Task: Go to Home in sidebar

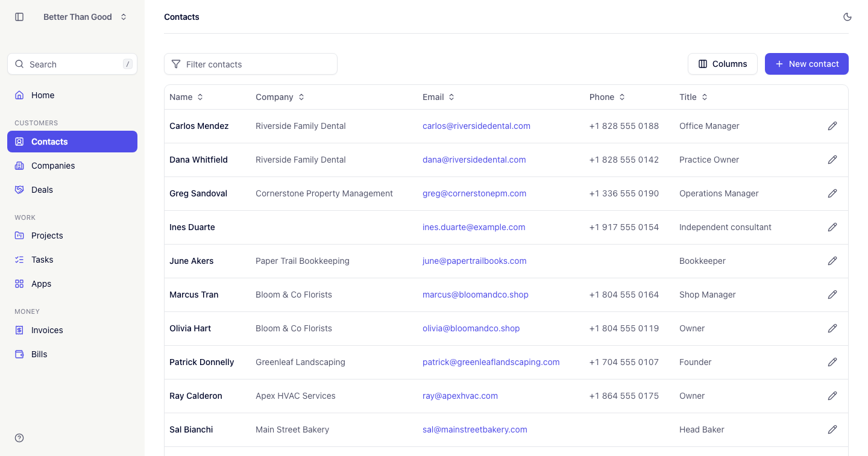Action: coord(72,95)
